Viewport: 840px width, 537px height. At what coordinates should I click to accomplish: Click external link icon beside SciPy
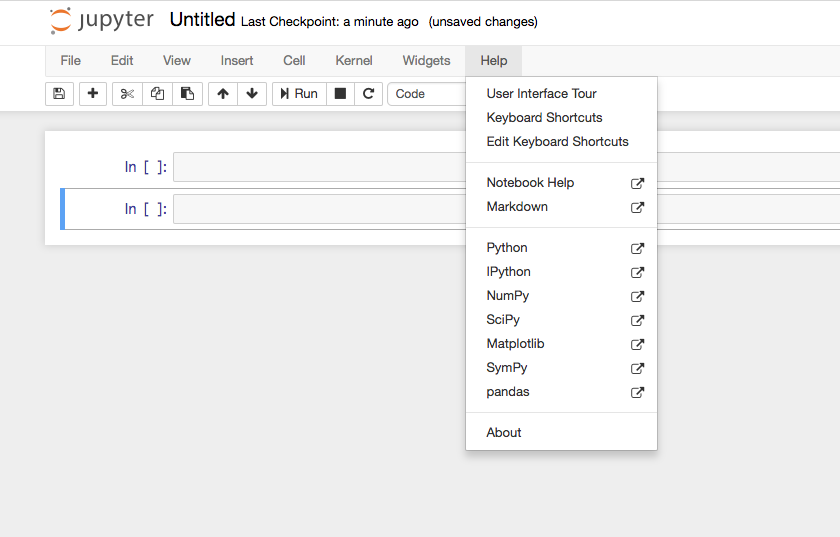(x=637, y=320)
